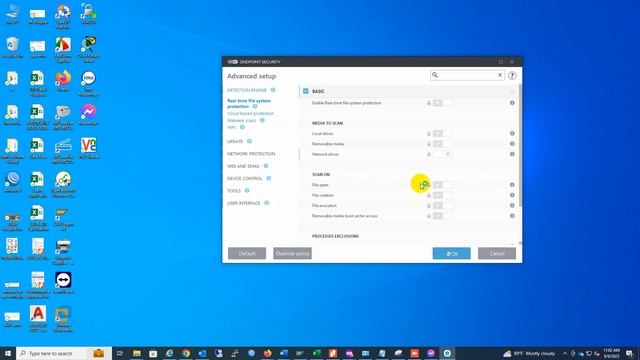Open Malware scans in sidebar
The width and height of the screenshot is (640, 360).
242,120
